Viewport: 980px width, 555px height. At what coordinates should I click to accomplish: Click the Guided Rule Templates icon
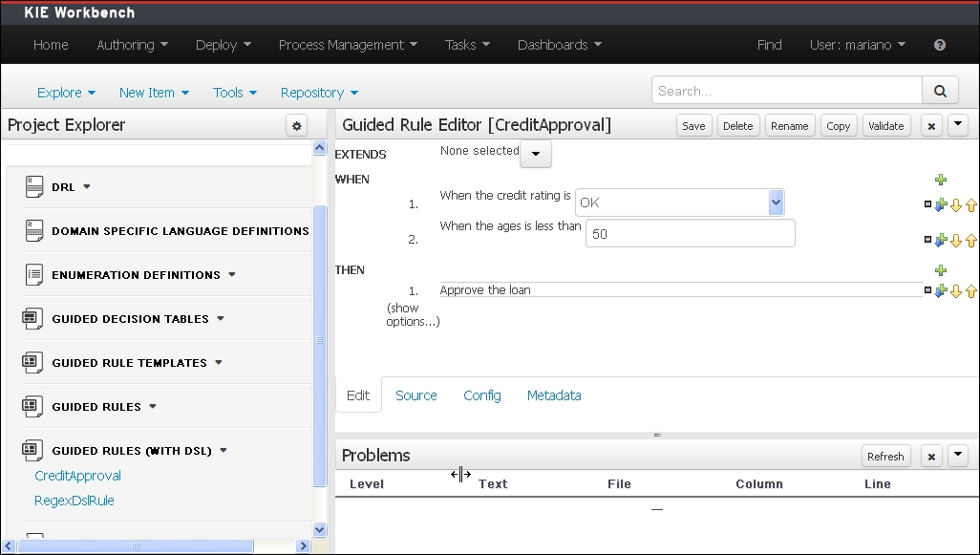pyautogui.click(x=32, y=362)
